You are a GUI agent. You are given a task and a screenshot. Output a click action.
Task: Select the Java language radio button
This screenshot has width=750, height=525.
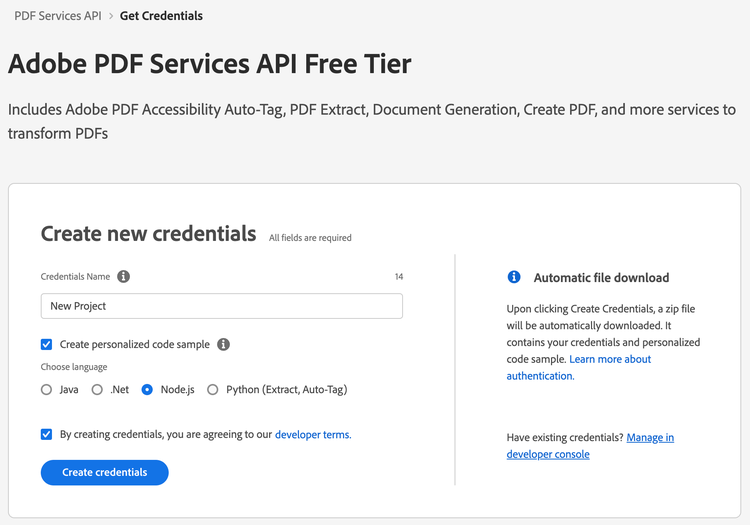tap(46, 390)
